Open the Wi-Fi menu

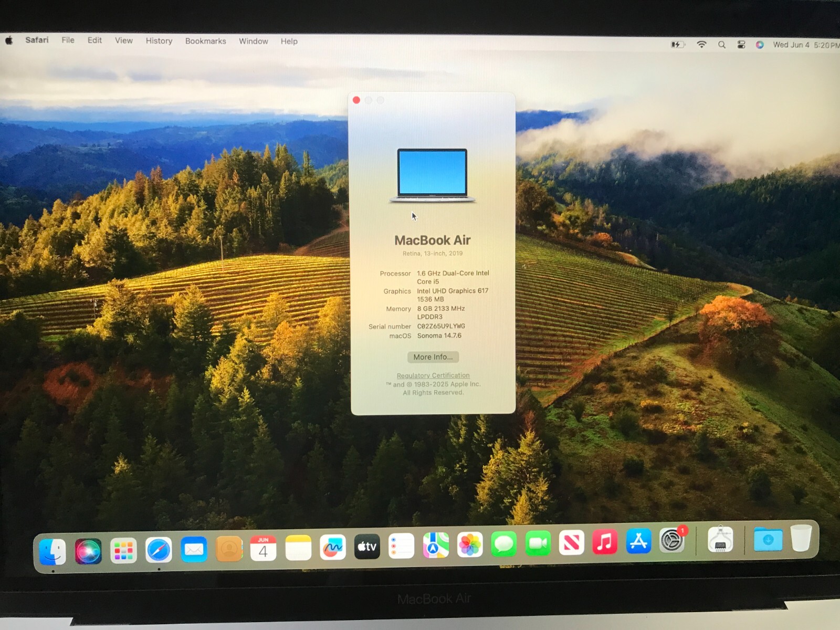point(701,45)
